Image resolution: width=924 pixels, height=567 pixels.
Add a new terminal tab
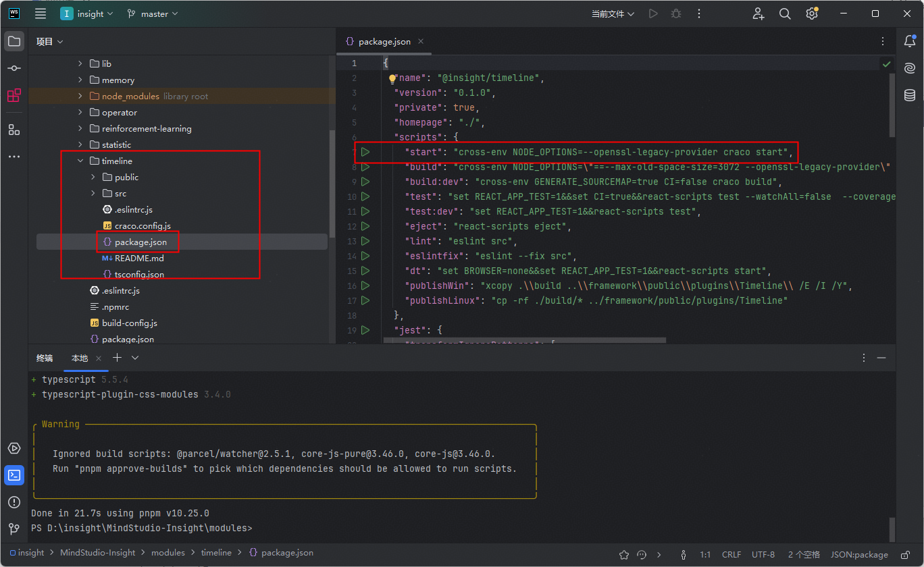118,358
